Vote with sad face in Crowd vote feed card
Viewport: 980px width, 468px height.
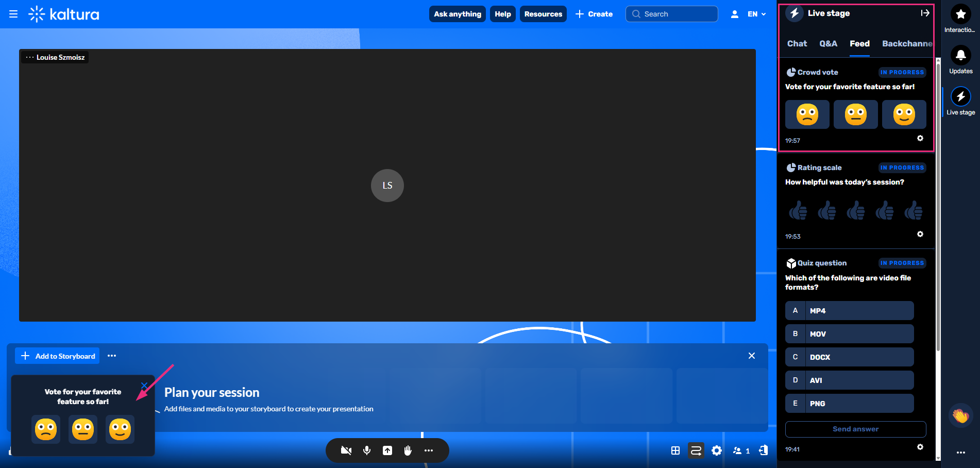(x=807, y=114)
